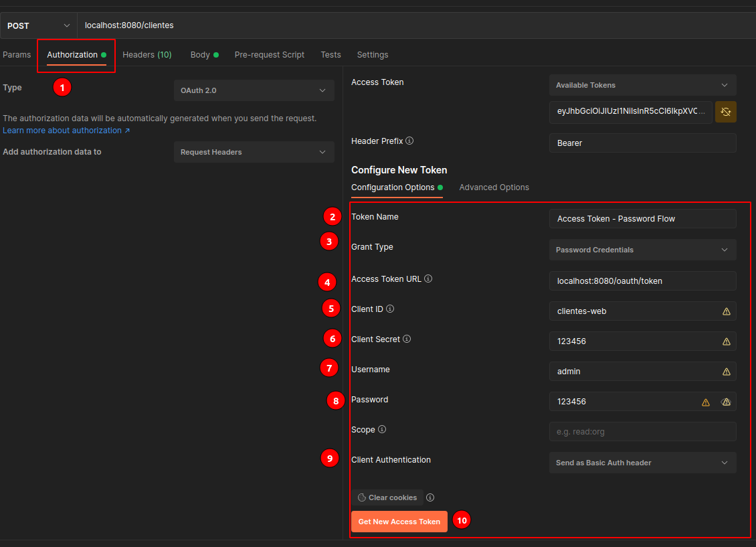
Task: Open the Headers tab
Action: coord(147,54)
